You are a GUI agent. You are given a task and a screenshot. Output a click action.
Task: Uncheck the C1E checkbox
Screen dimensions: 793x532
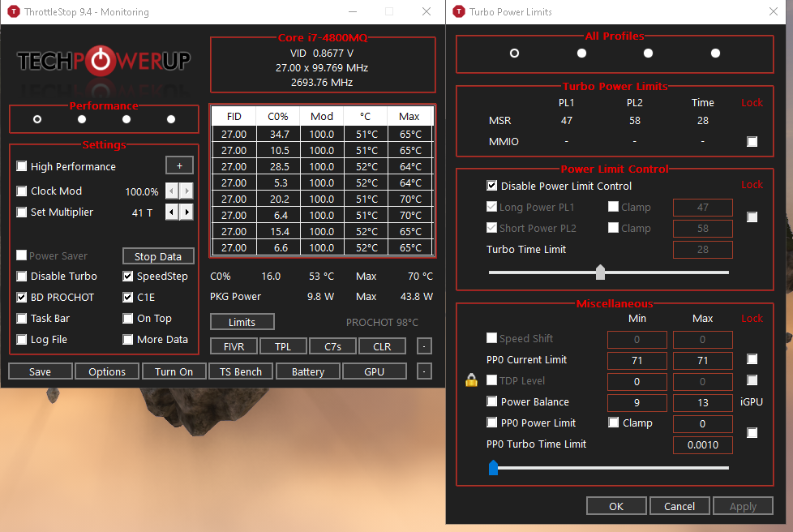coord(128,298)
